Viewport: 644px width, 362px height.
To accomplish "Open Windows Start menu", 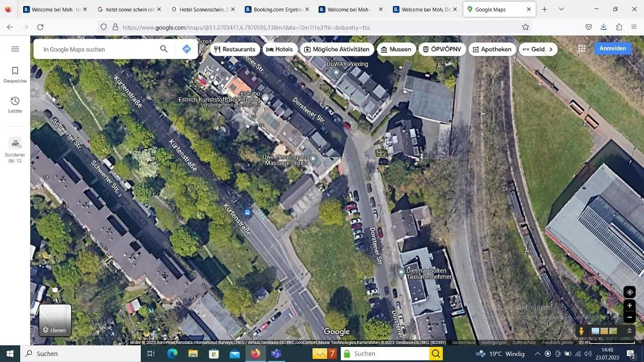I will (10, 353).
